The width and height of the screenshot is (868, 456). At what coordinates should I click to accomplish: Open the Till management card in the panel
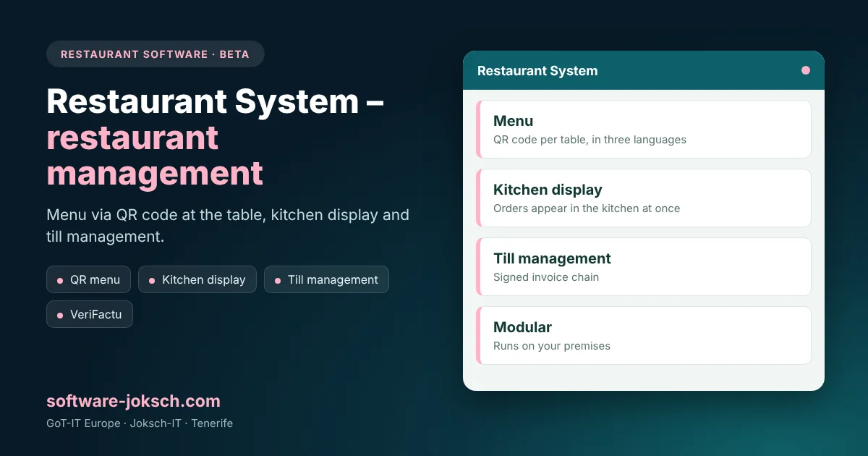point(644,266)
